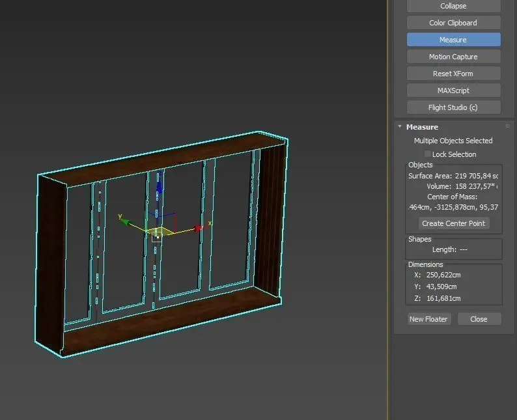Click the Y dimension value 43,509cm

point(441,287)
